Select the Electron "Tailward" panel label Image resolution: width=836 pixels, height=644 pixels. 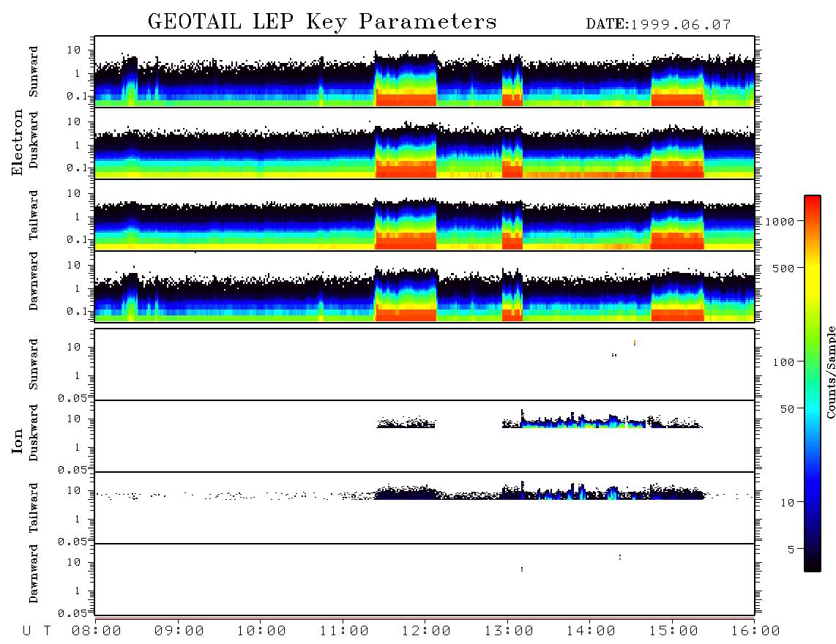(x=34, y=215)
